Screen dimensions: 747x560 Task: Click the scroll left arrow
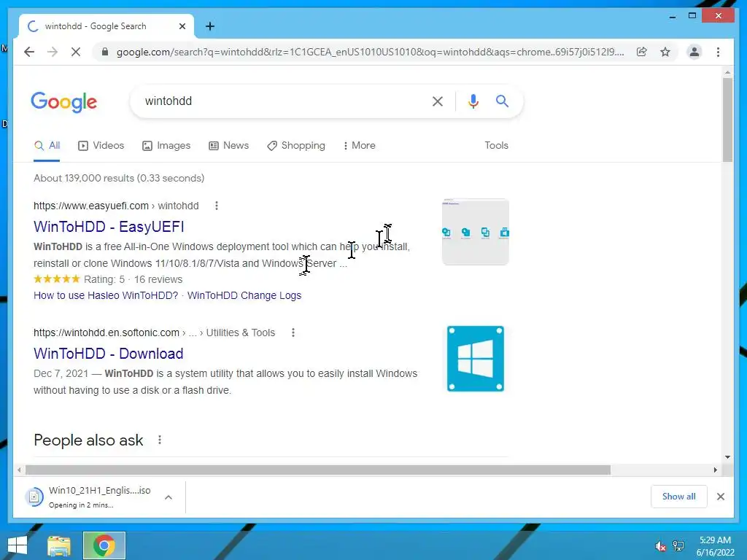coord(18,470)
